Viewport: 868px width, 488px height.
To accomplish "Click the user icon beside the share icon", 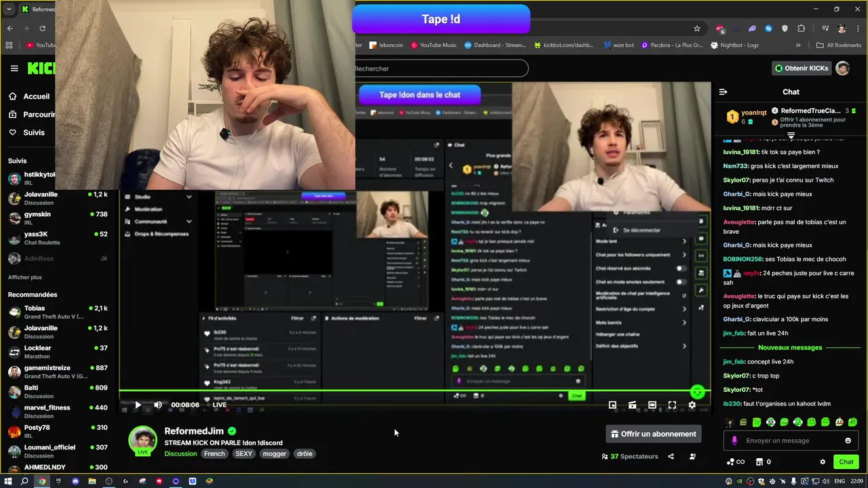I will [692, 456].
